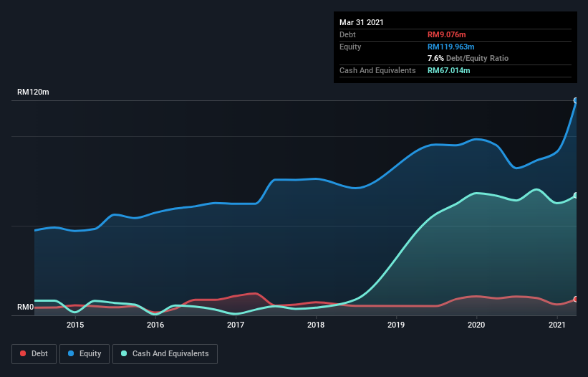Toggle the Equity series legend button
Image resolution: width=588 pixels, height=377 pixels.
pyautogui.click(x=85, y=354)
